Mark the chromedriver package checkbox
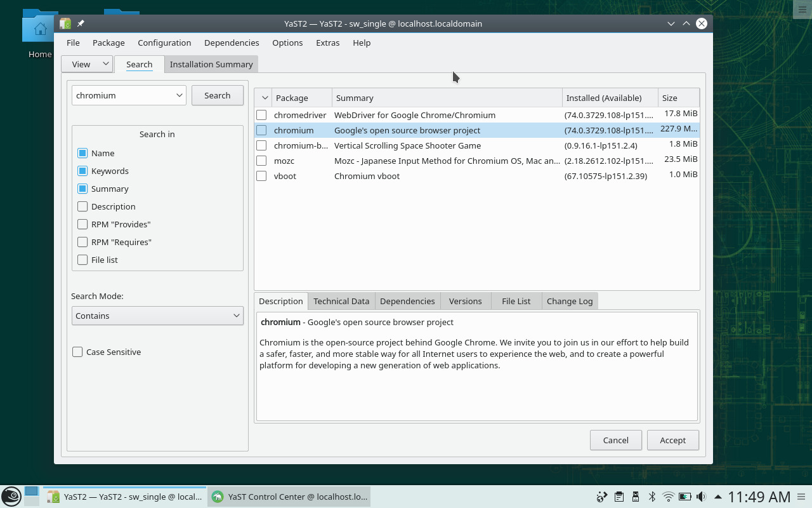812x508 pixels. point(261,115)
